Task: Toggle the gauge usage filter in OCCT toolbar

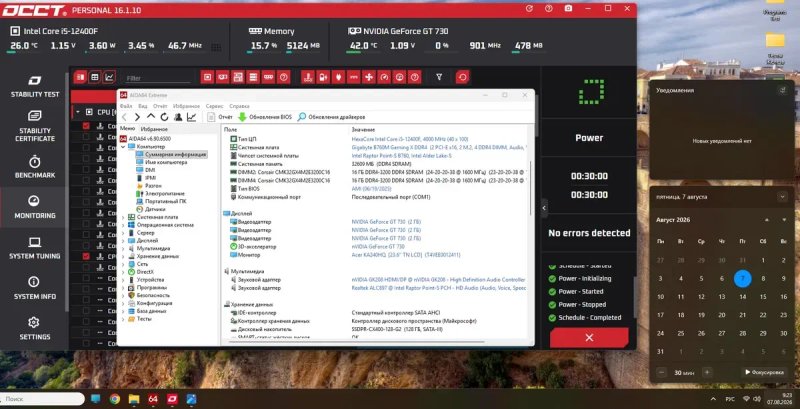Action: point(384,78)
